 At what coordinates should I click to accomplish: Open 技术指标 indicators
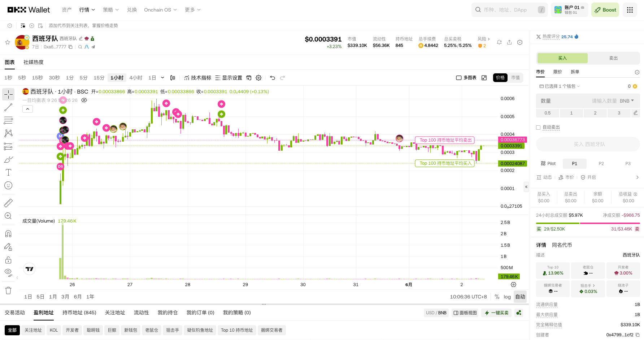[197, 78]
